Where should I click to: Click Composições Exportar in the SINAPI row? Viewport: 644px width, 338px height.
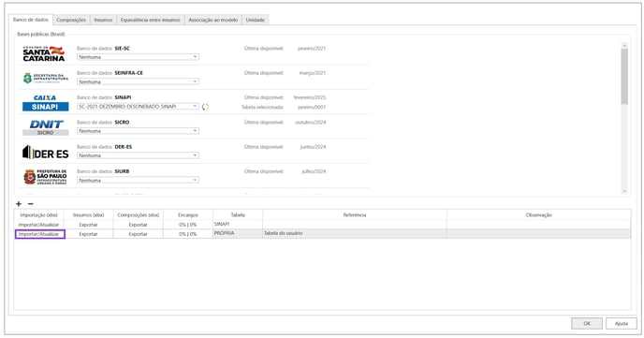(x=138, y=225)
